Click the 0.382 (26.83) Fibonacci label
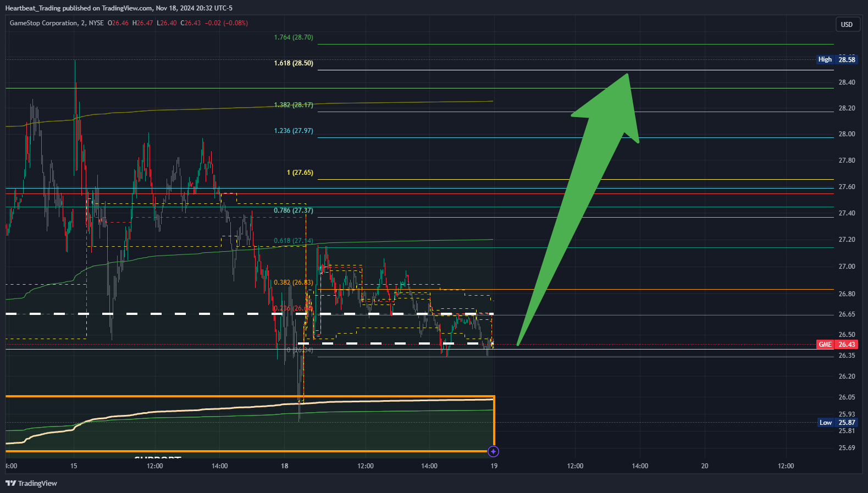Image resolution: width=868 pixels, height=493 pixels. (294, 282)
